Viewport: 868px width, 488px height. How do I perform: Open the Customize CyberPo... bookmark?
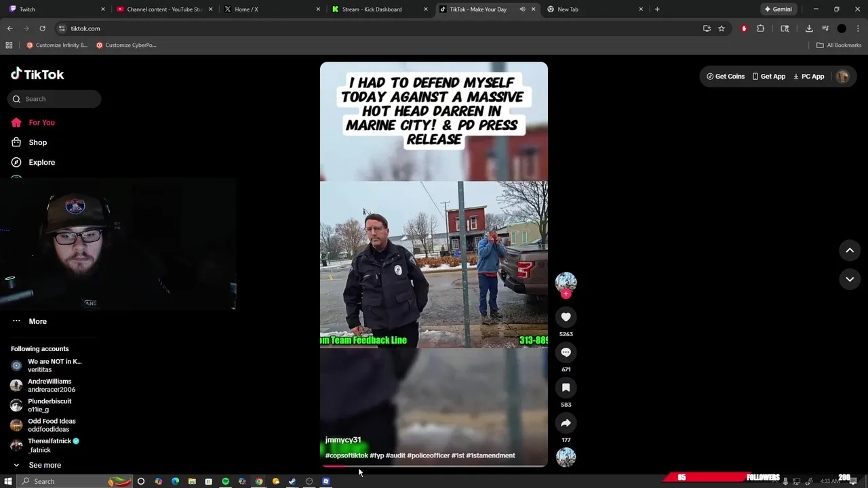click(x=126, y=45)
